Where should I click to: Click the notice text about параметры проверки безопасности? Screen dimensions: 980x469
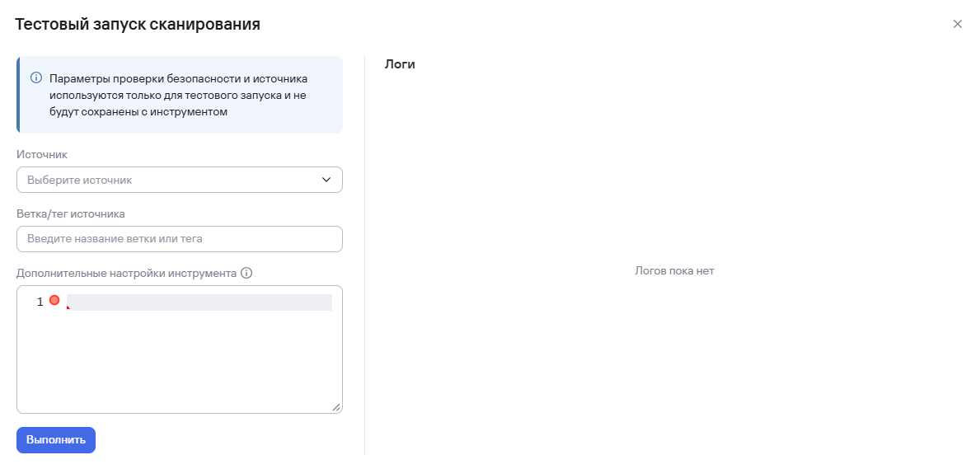coord(178,96)
